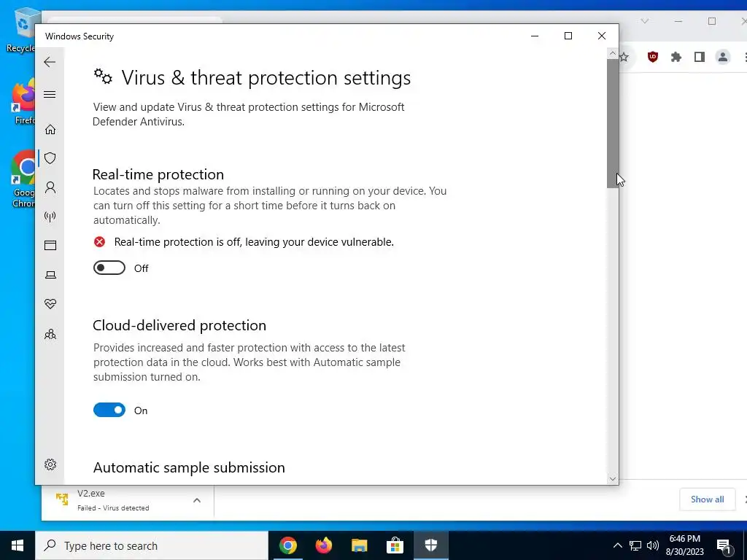Go back using the Windows Security back arrow

50,62
